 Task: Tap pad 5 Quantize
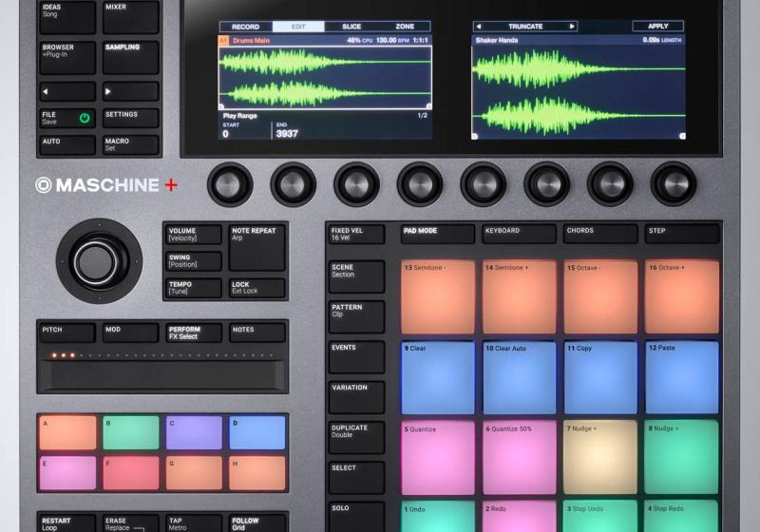click(438, 458)
